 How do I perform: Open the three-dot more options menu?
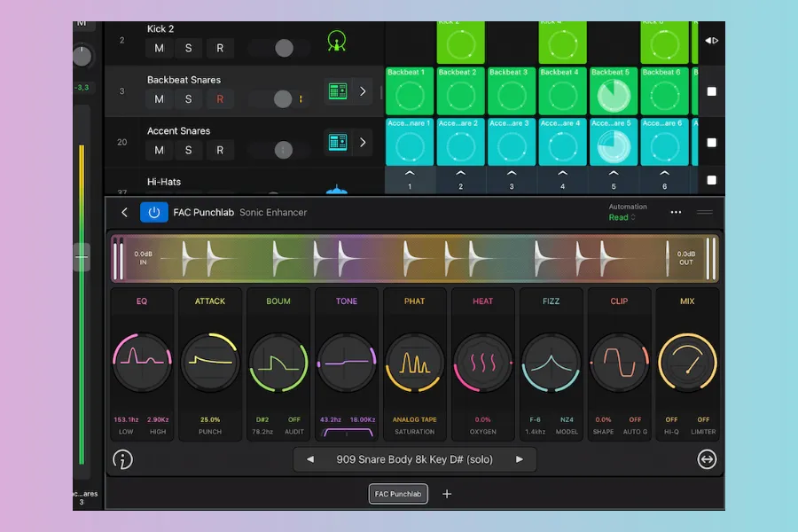point(676,213)
